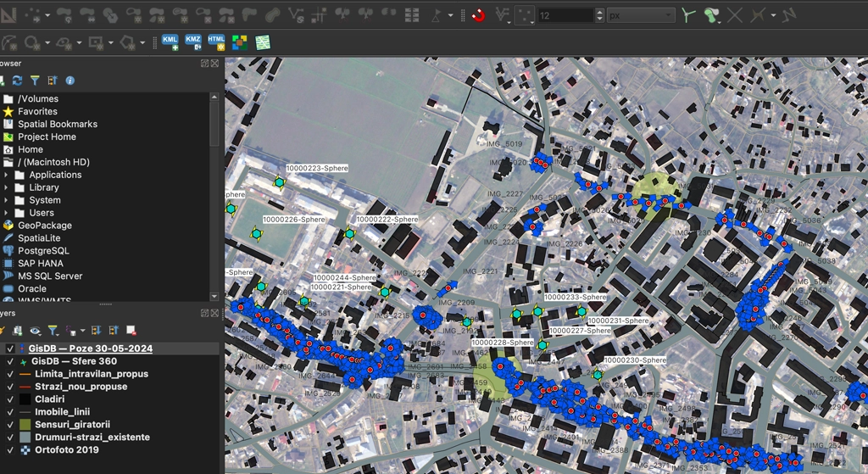Image resolution: width=868 pixels, height=474 pixels.
Task: Select the Drumuri-strazi_existente layer
Action: 92,438
